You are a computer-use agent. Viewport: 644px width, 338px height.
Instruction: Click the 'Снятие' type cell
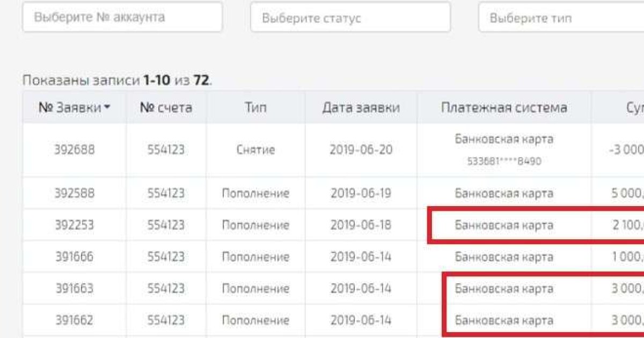[x=255, y=150]
